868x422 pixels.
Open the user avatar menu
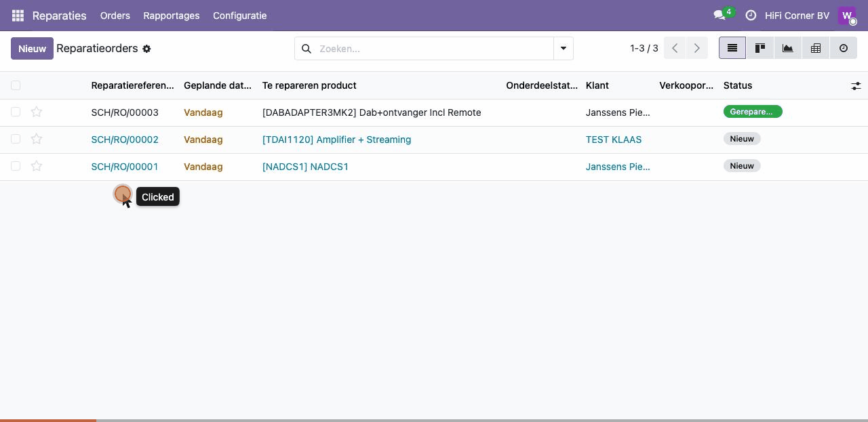coord(847,16)
